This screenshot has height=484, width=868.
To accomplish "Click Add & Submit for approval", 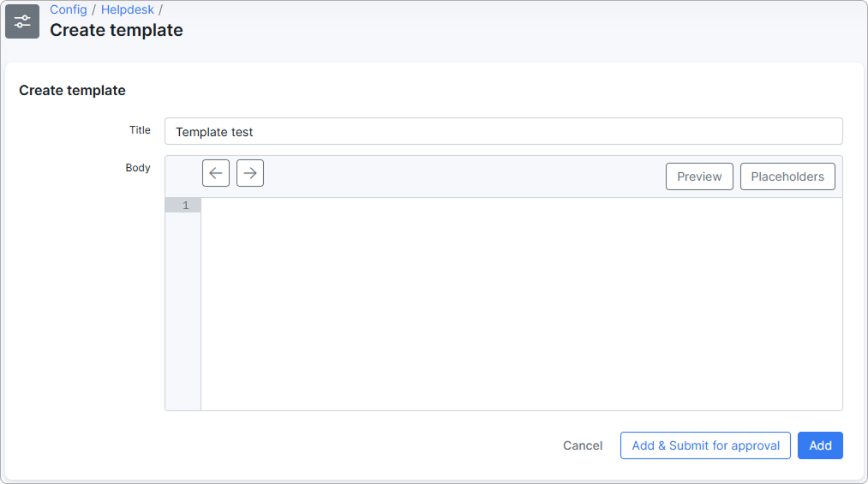I will tap(705, 445).
